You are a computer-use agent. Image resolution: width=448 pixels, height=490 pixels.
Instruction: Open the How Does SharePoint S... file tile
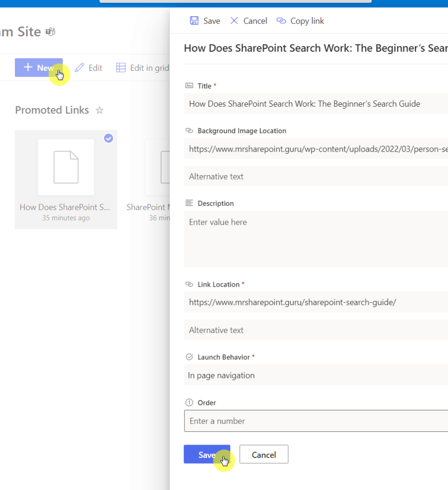[66, 179]
